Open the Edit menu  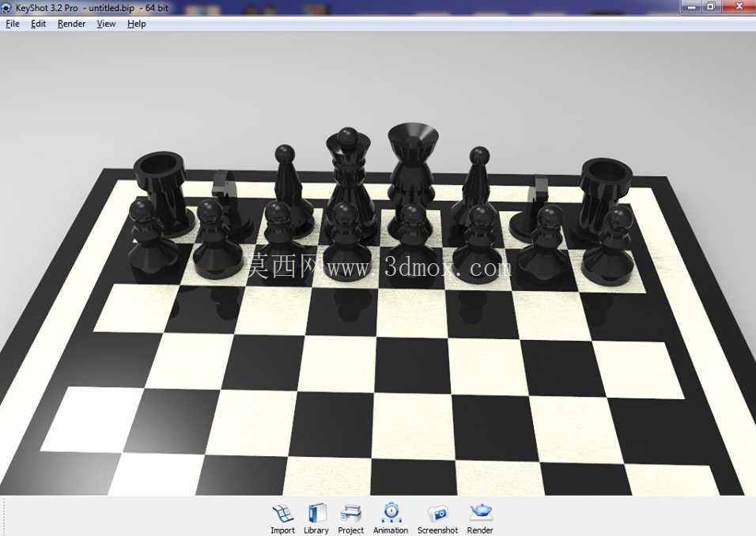tap(39, 24)
